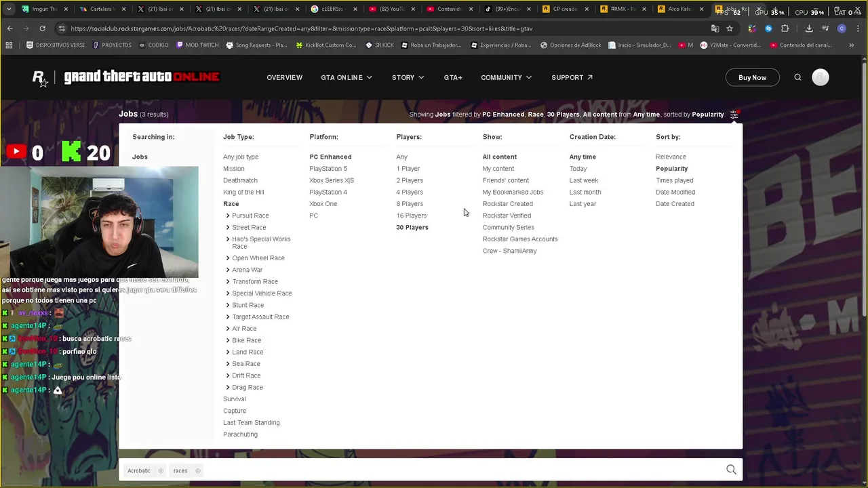Go to the OVERVIEW nav item
Screen dimensions: 868x488
284,77
